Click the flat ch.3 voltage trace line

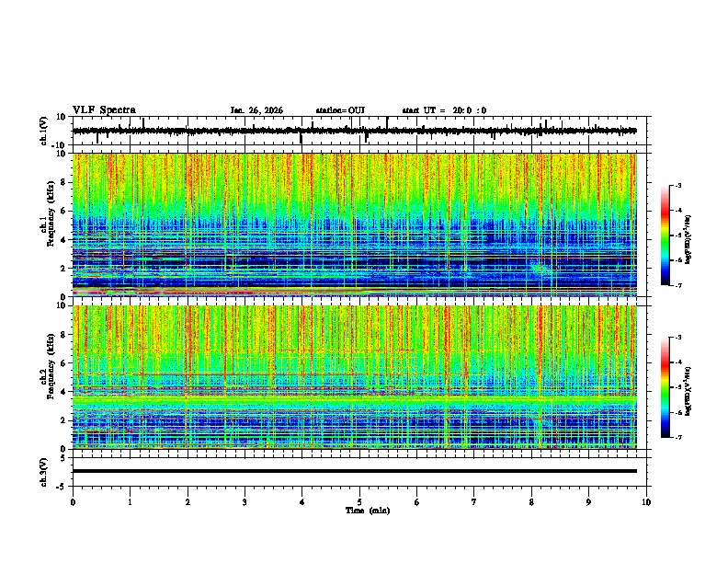(355, 471)
